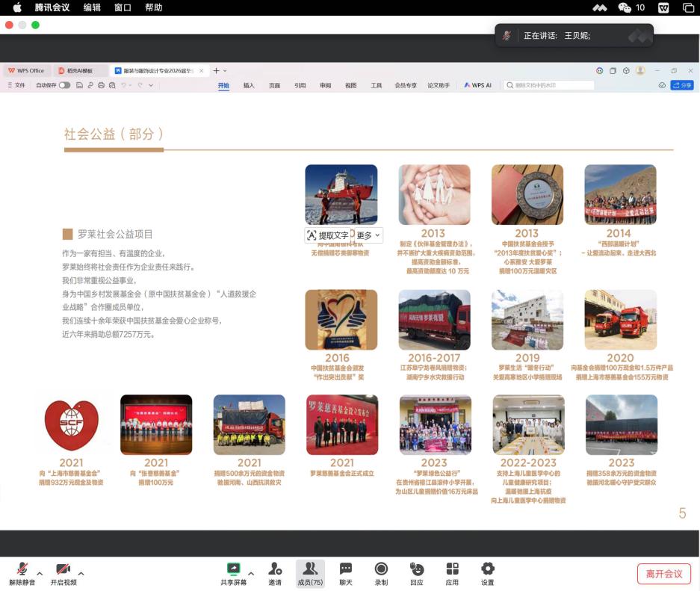Open the macOS 帮助 menu

[x=154, y=7]
